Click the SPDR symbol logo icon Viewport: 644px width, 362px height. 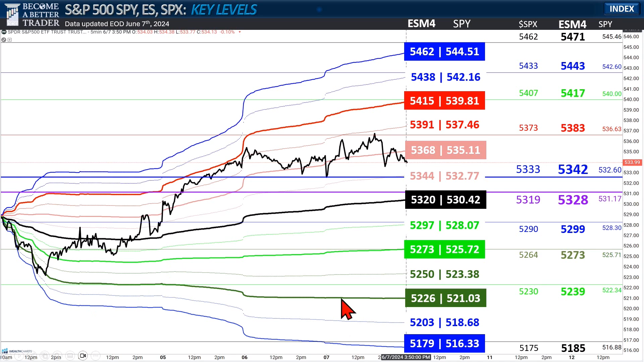point(4,32)
